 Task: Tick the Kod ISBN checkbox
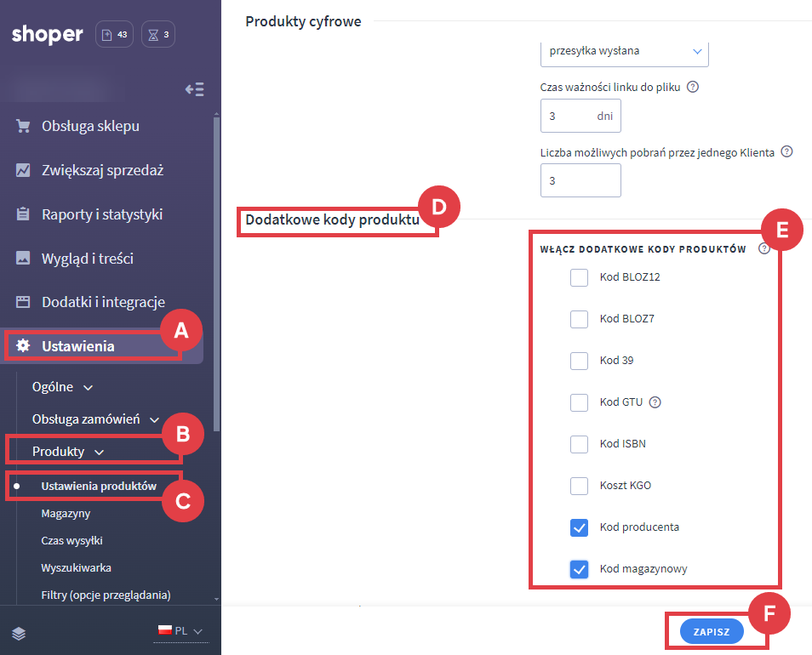click(x=579, y=444)
